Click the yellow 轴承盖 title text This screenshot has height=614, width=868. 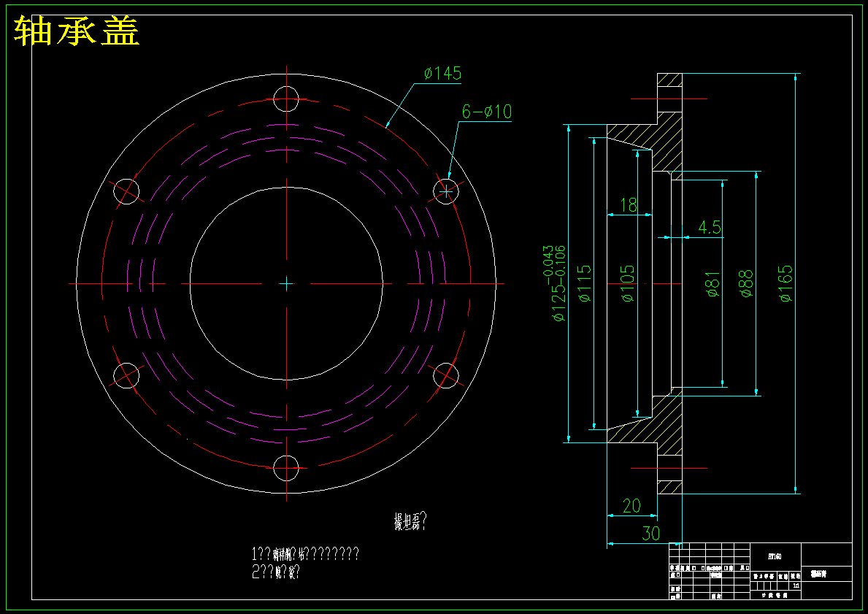[x=77, y=31]
